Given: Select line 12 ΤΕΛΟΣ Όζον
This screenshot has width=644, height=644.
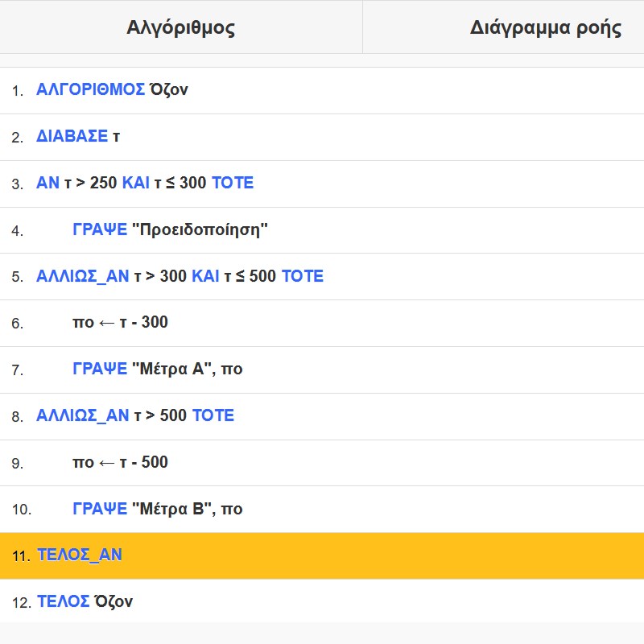Looking at the screenshot, I should (322, 602).
